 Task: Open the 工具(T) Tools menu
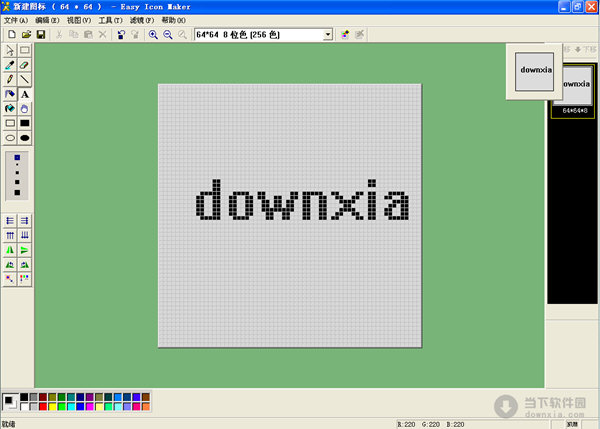(x=110, y=20)
